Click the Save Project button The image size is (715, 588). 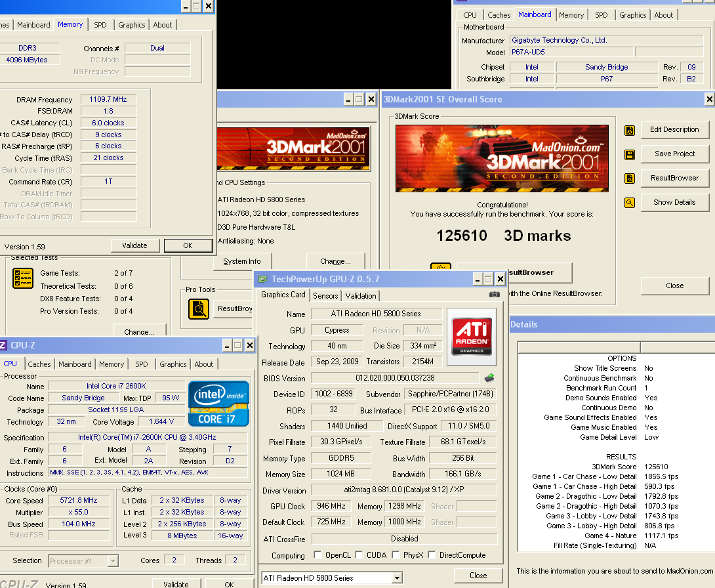coord(674,154)
